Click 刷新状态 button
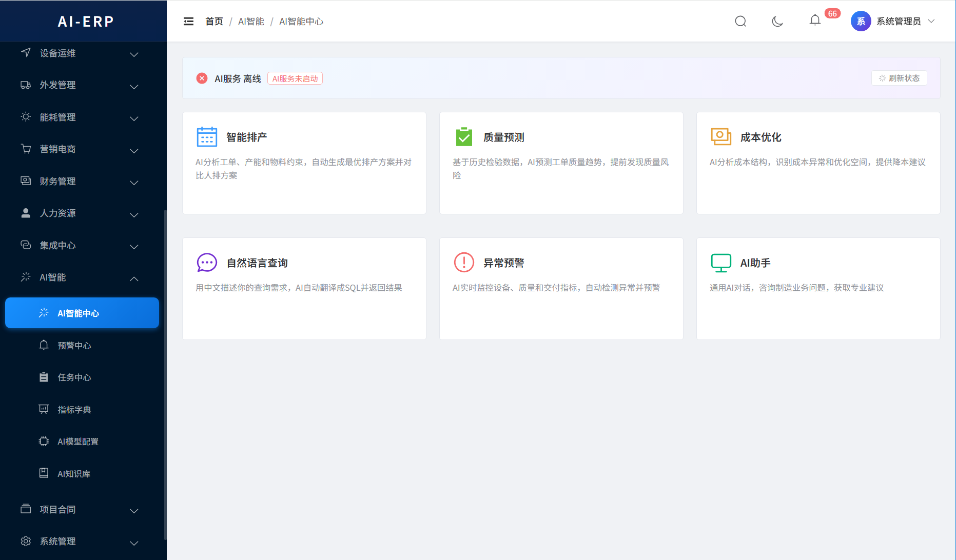The width and height of the screenshot is (956, 560). [899, 78]
